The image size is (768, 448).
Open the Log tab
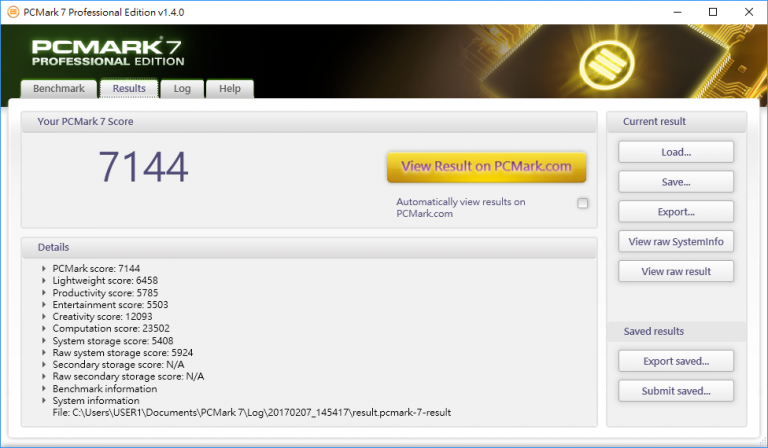tap(182, 89)
